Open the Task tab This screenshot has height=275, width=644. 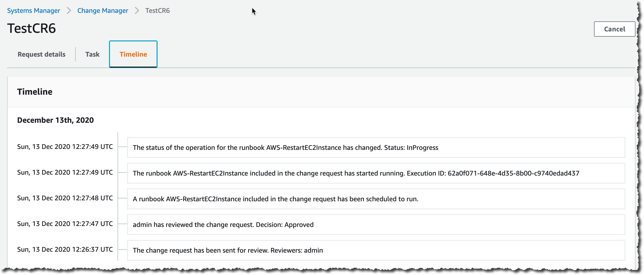coord(92,54)
